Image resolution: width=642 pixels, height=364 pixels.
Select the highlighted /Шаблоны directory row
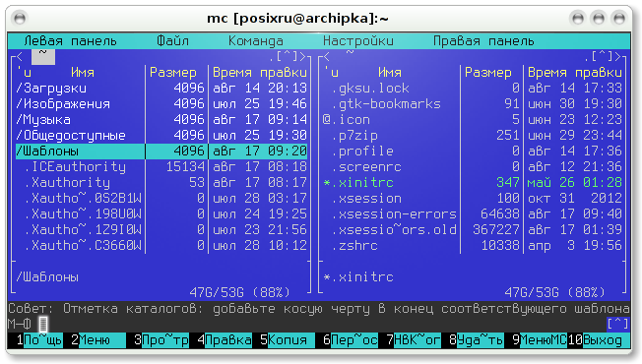pos(161,151)
